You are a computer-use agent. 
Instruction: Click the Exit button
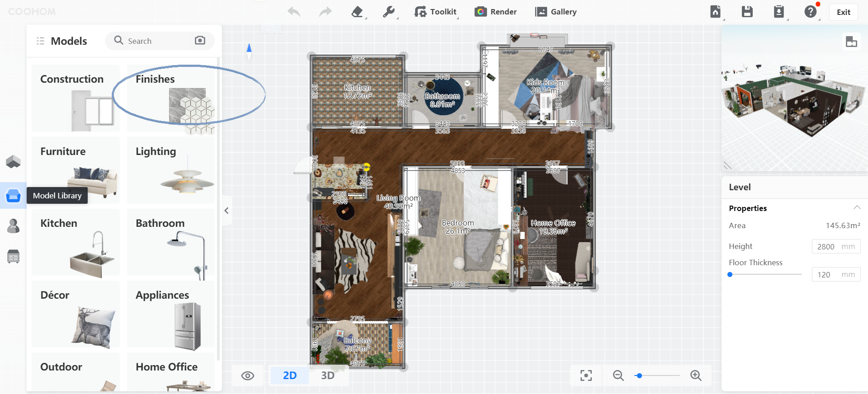point(843,12)
